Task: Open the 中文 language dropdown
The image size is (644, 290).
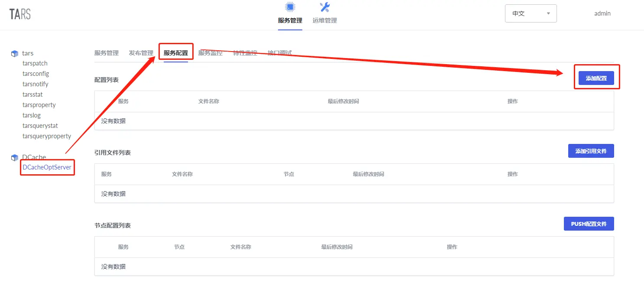Action: pos(531,13)
